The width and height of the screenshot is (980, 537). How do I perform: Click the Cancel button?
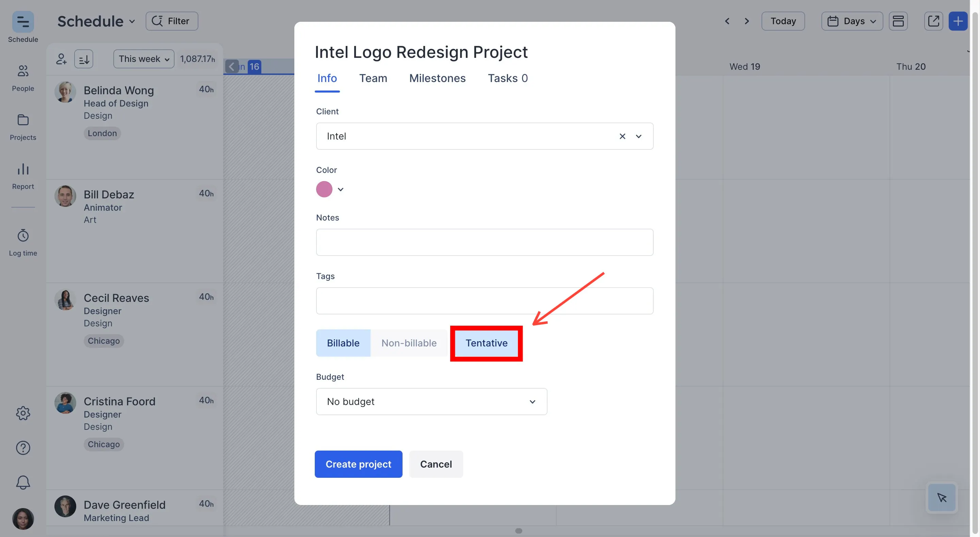[436, 464]
